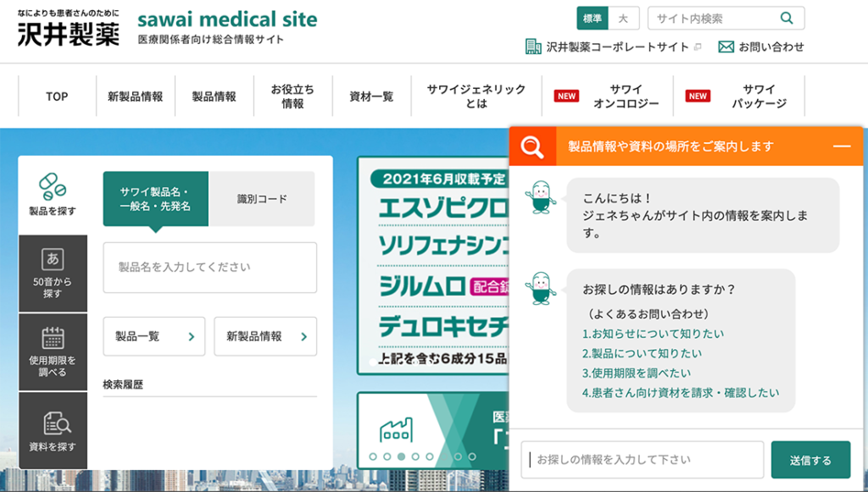Viewport: 868px width, 492px height.
Task: Open お役立ち情報 navigation item
Action: point(292,97)
